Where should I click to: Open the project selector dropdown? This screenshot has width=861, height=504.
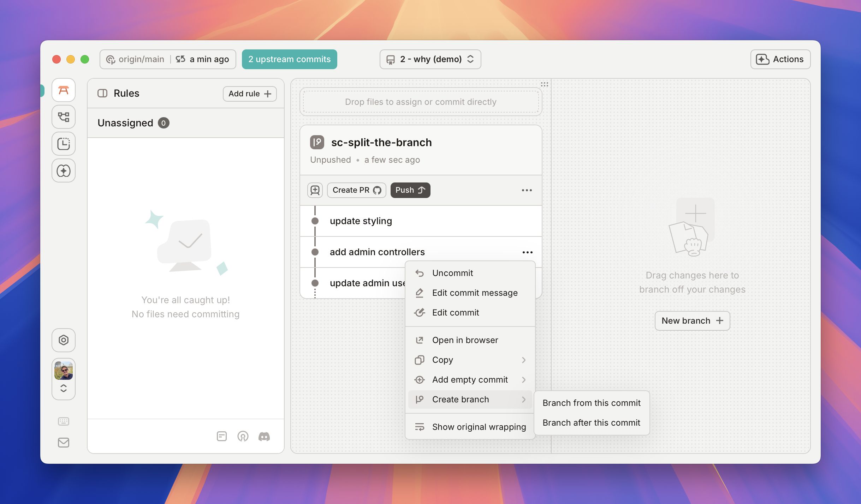(x=430, y=59)
